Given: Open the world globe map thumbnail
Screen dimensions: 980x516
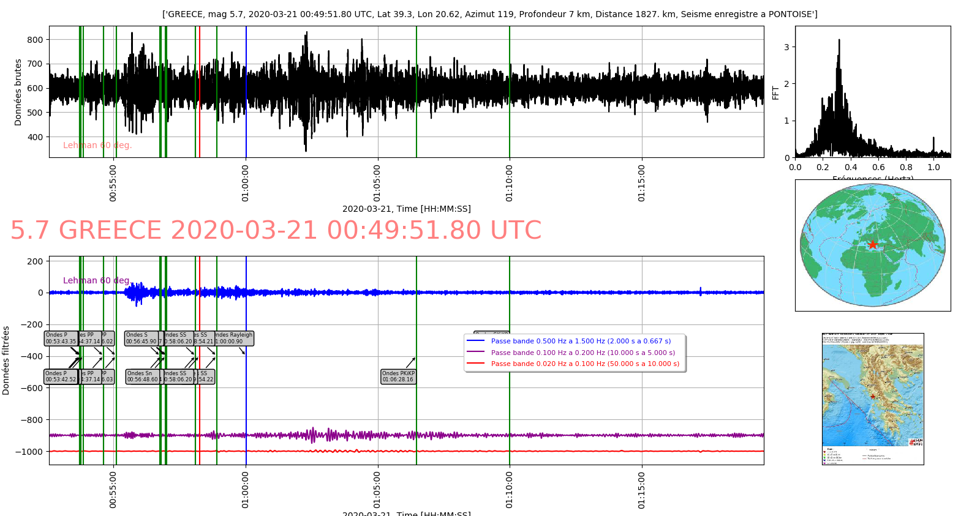Looking at the screenshot, I should click(873, 245).
